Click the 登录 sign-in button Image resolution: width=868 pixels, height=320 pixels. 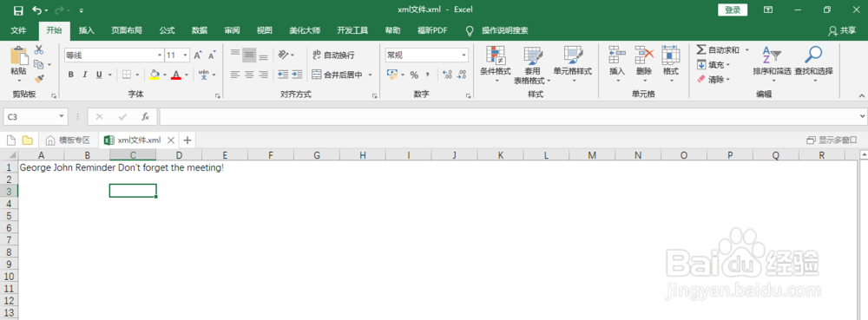(x=733, y=10)
